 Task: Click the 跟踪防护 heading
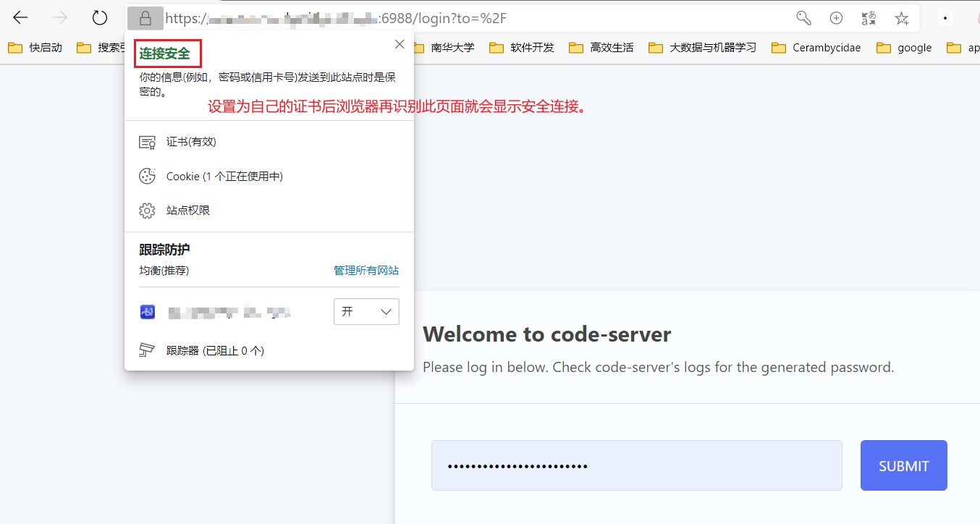point(164,250)
